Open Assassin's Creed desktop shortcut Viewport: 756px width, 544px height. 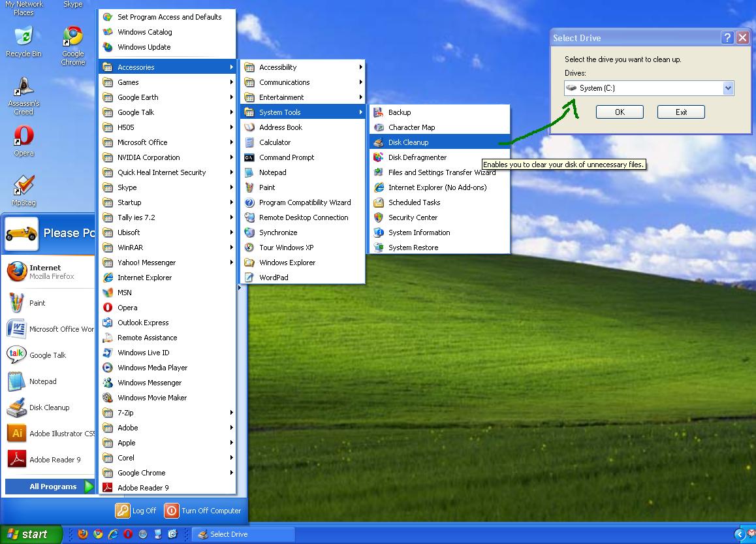tap(23, 95)
